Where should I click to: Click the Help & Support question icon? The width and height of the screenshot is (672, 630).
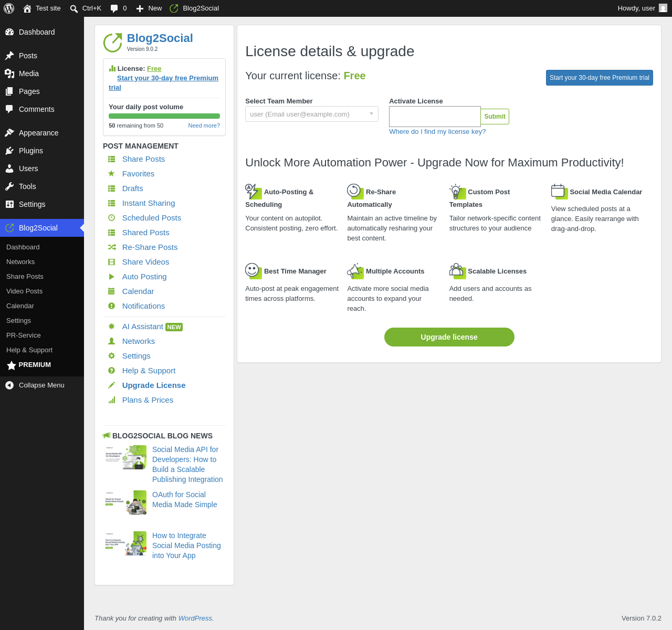[x=111, y=371]
